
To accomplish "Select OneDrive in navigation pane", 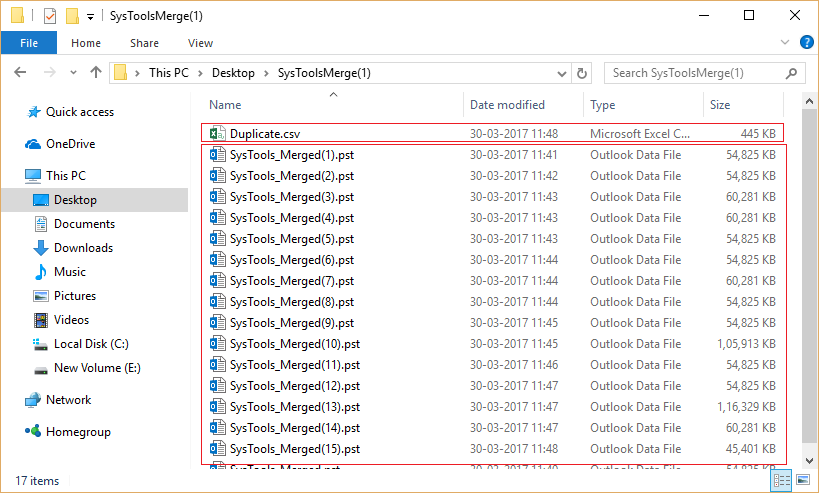I will coord(71,144).
